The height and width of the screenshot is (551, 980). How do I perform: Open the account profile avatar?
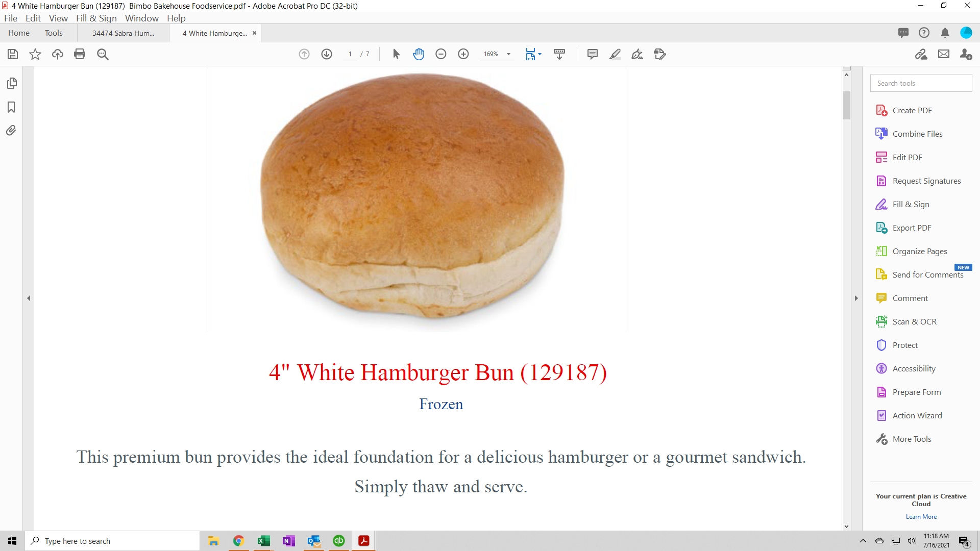click(x=966, y=33)
